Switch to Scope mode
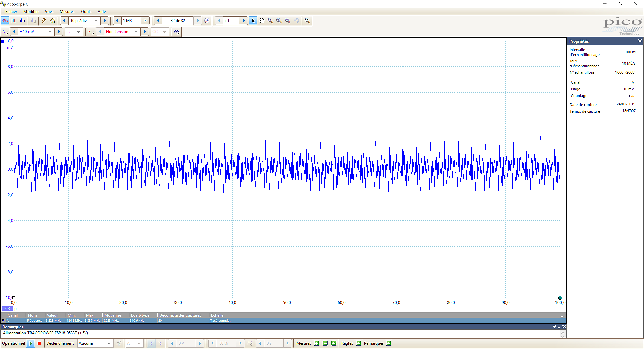Viewport: 644px width, 349px height. pos(5,21)
